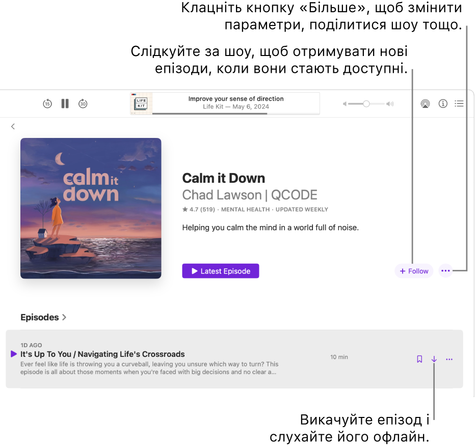Image resolution: width=476 pixels, height=448 pixels.
Task: Click the Improve your sense of direction title
Action: point(236,99)
